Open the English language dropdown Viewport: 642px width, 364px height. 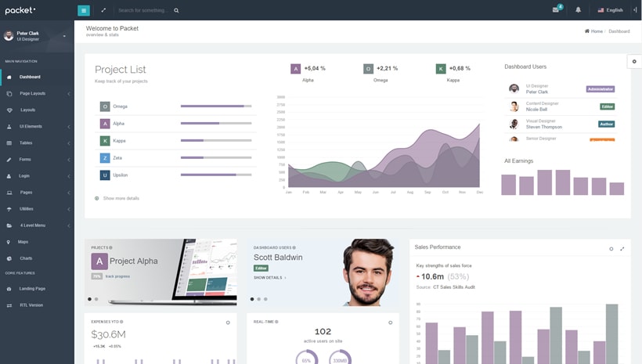tap(610, 10)
